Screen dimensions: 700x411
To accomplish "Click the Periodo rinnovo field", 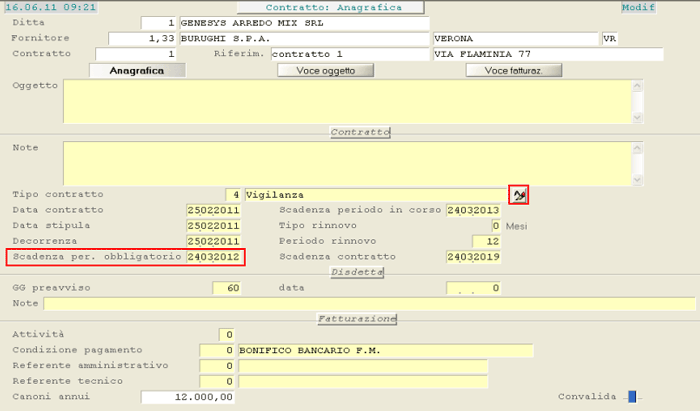I will pyautogui.click(x=474, y=242).
